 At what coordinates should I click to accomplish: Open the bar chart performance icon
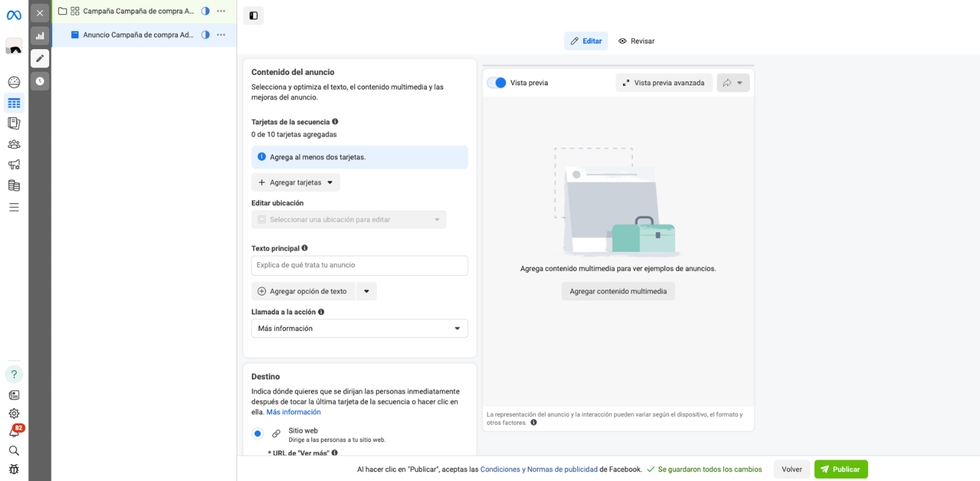click(x=40, y=36)
